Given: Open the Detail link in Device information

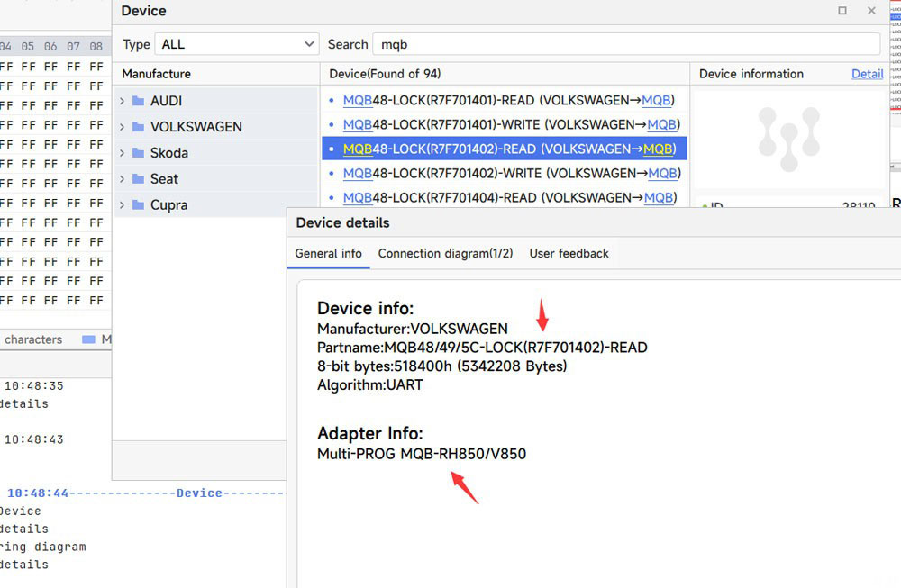Looking at the screenshot, I should [867, 74].
